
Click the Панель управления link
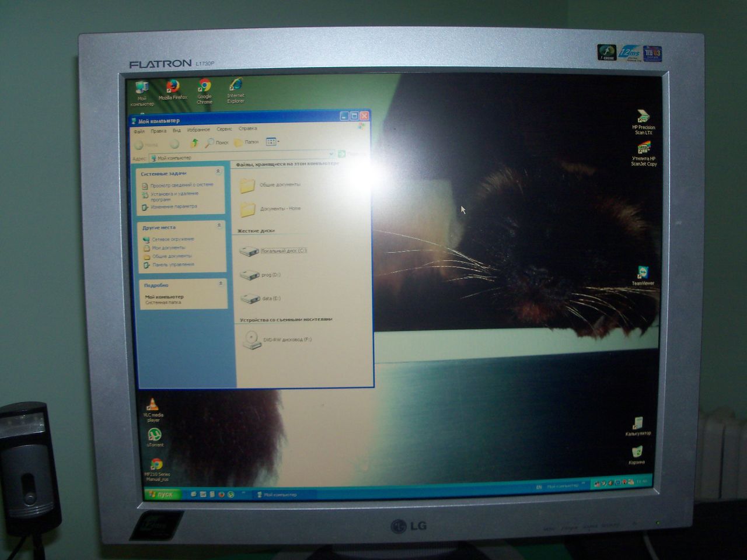click(173, 265)
